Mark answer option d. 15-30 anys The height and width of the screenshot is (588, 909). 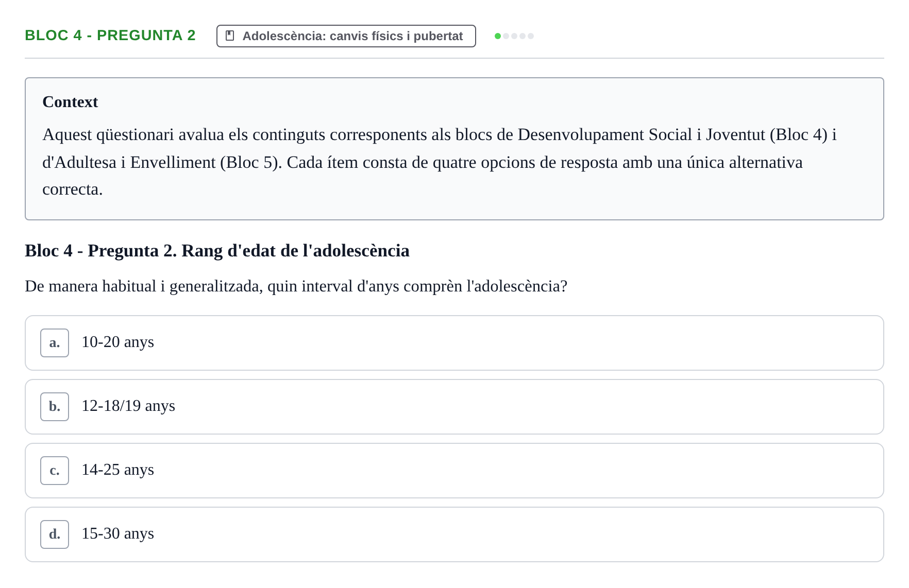[x=454, y=534]
